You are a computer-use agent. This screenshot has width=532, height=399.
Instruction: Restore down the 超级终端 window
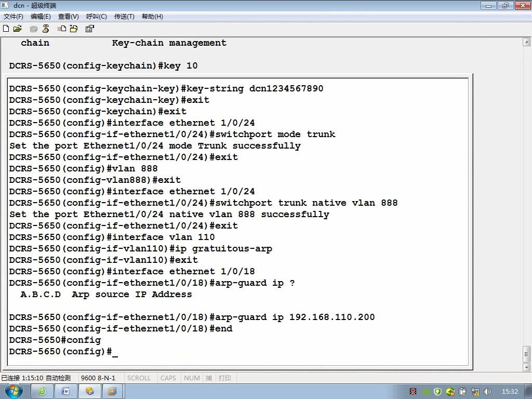click(x=505, y=5)
